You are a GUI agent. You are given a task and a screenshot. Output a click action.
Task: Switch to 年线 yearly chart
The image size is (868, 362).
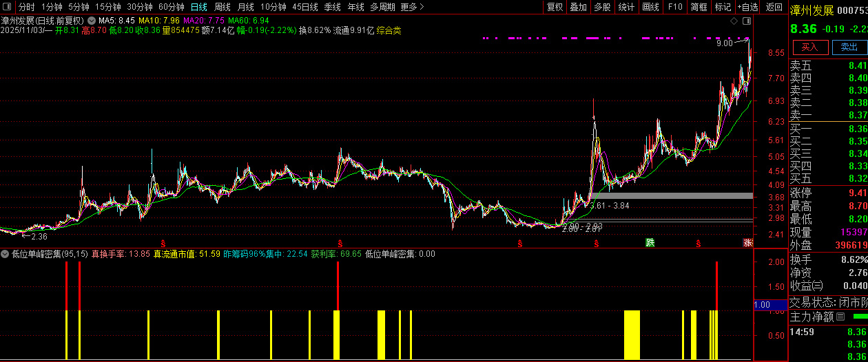[355, 7]
